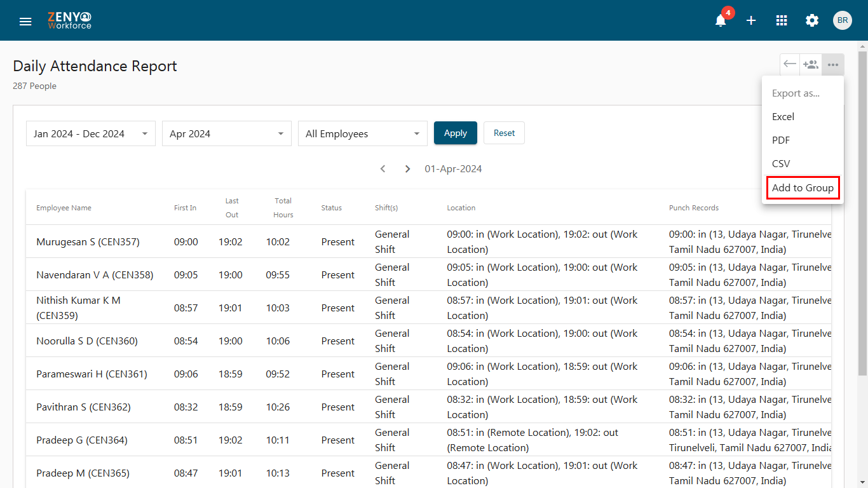Go to the previous day
Viewport: 868px width, 488px height.
tap(383, 169)
